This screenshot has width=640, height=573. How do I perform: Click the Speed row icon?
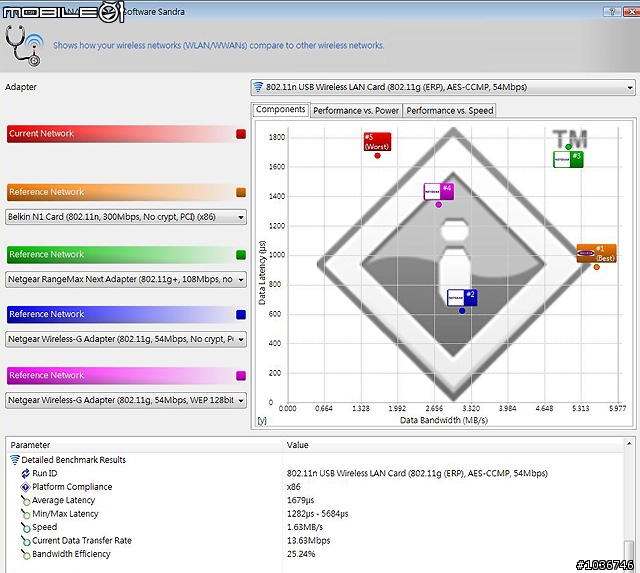(25, 527)
